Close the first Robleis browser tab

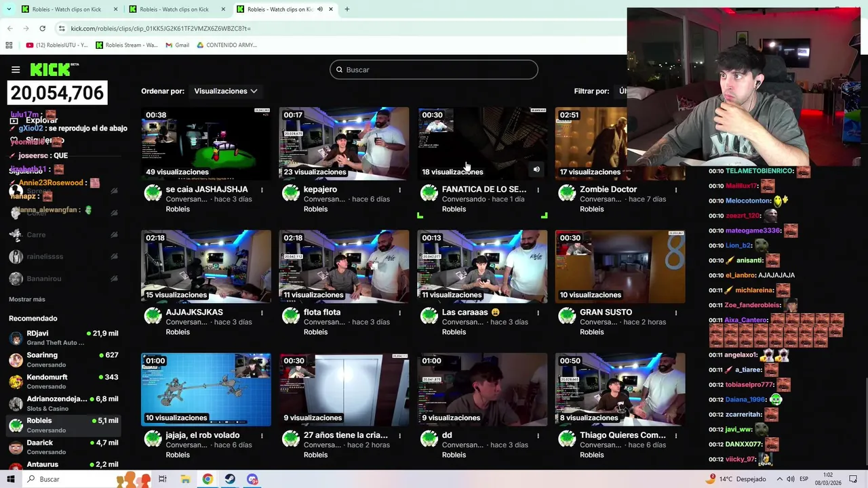click(115, 9)
